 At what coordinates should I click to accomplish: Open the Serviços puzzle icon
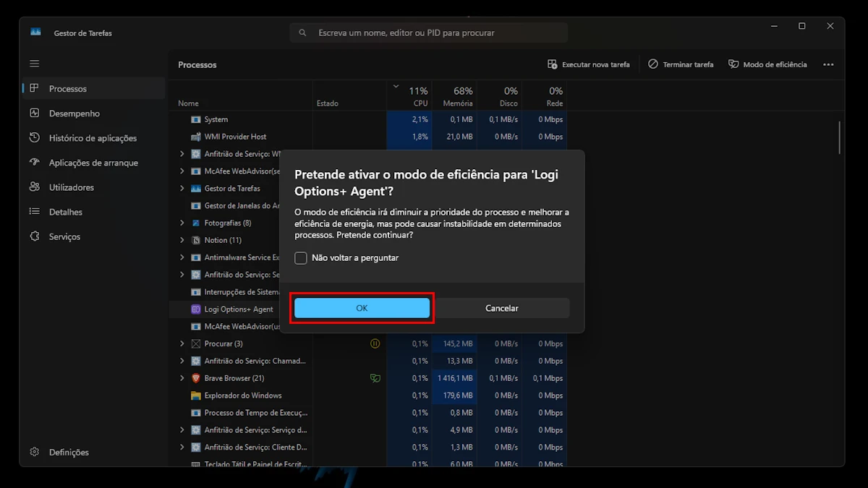pyautogui.click(x=35, y=236)
